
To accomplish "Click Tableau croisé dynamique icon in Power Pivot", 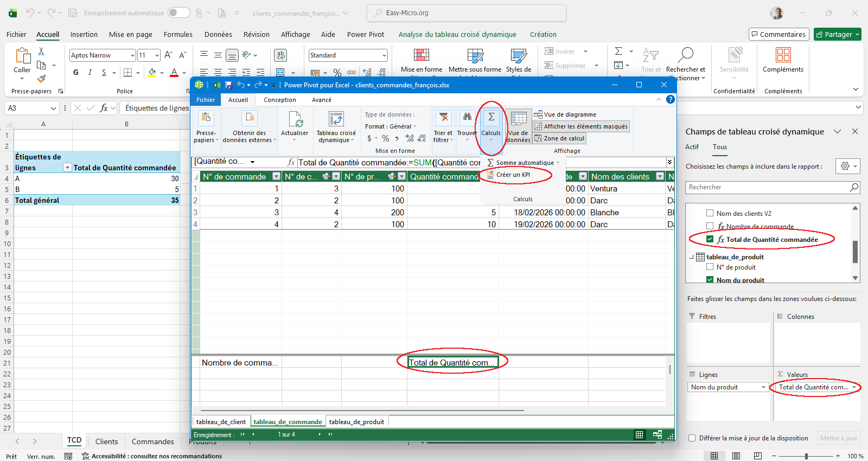I will pyautogui.click(x=336, y=119).
